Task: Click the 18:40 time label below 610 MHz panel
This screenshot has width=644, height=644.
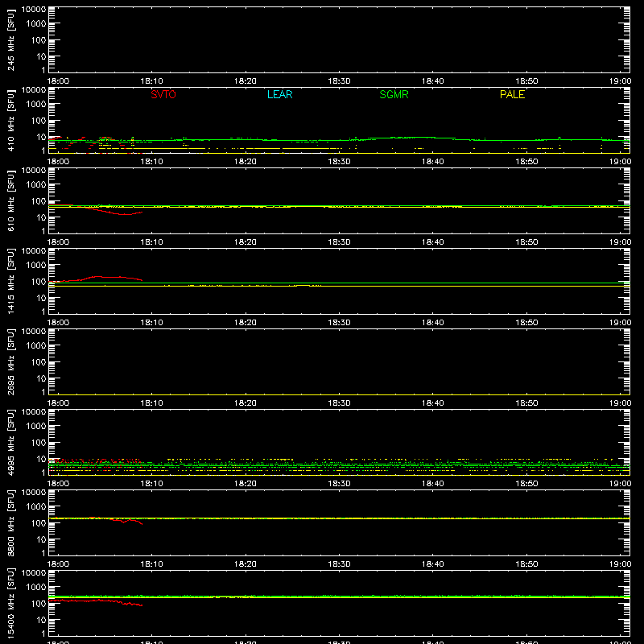Action: [x=433, y=242]
